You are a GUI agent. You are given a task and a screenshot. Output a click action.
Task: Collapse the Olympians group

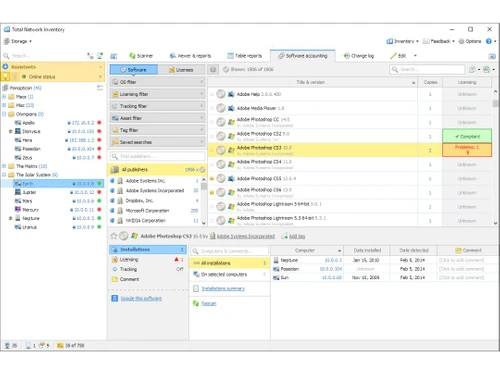(x=4, y=114)
